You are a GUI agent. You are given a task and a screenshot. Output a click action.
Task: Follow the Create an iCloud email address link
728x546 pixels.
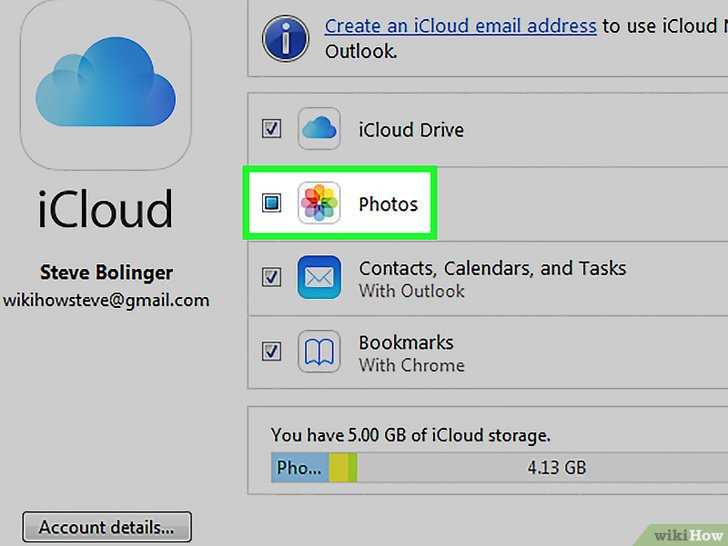[x=461, y=26]
